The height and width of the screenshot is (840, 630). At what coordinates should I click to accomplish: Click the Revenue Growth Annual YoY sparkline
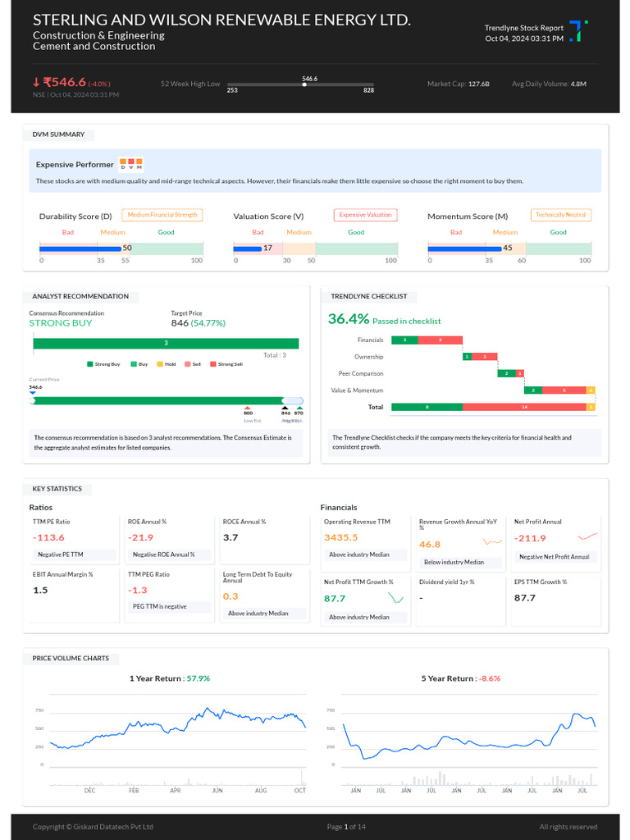pos(492,542)
